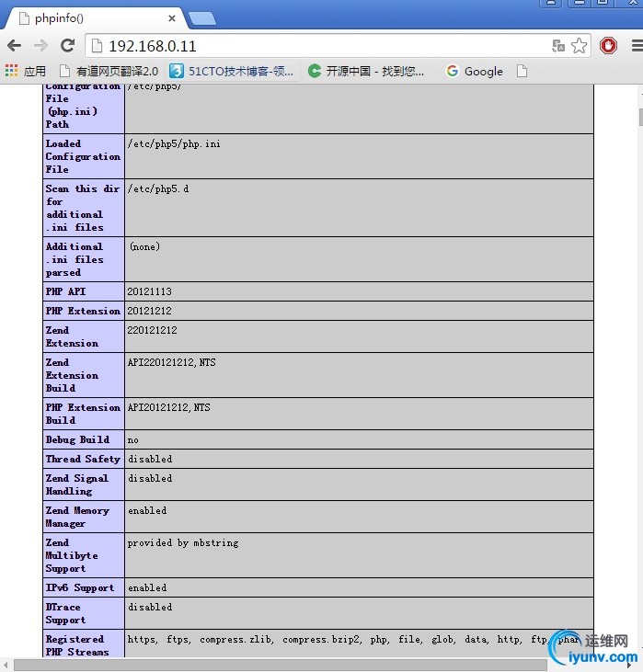Open the Google bookmark

pos(475,71)
